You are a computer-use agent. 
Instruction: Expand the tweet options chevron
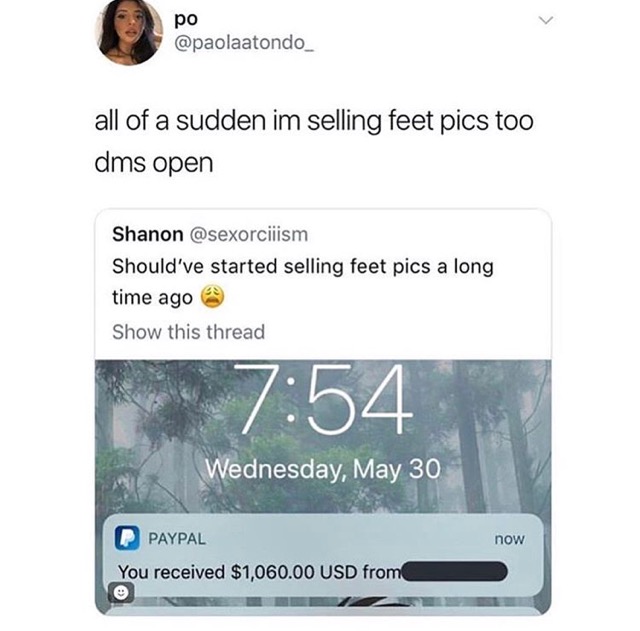[x=546, y=20]
